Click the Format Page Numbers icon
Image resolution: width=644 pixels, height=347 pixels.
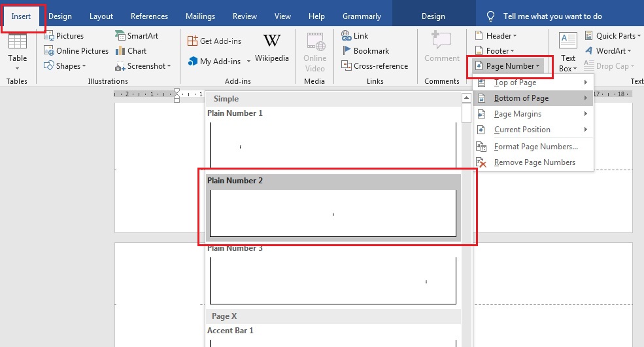(481, 147)
